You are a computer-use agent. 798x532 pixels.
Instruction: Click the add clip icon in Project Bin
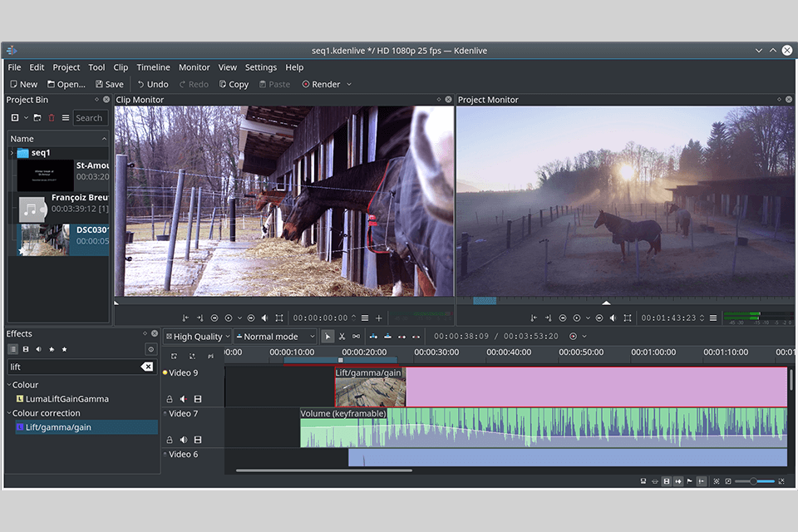(15, 117)
